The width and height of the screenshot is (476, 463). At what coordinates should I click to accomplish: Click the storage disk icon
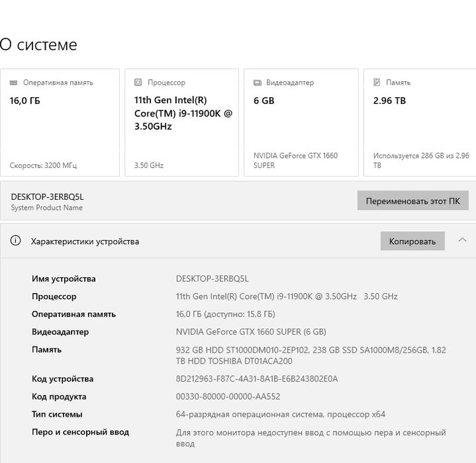tap(377, 83)
